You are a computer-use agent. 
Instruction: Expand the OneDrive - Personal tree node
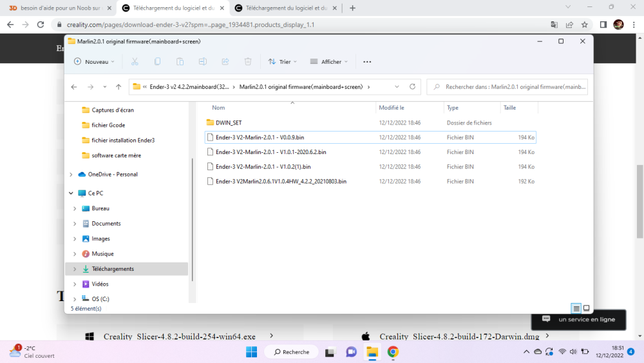71,174
